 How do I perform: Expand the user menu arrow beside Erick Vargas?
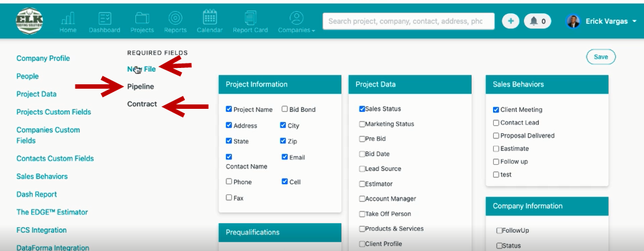coord(635,21)
